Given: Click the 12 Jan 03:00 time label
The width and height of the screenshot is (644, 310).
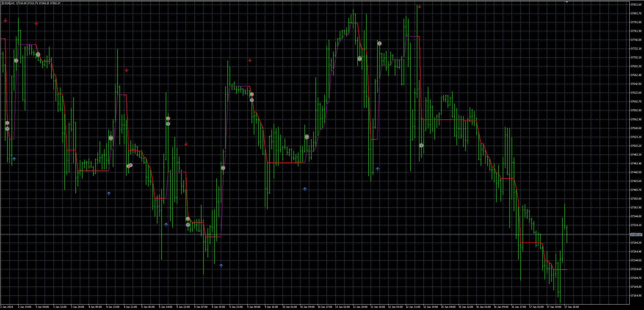Looking at the screenshot, I should pyautogui.click(x=395, y=307).
